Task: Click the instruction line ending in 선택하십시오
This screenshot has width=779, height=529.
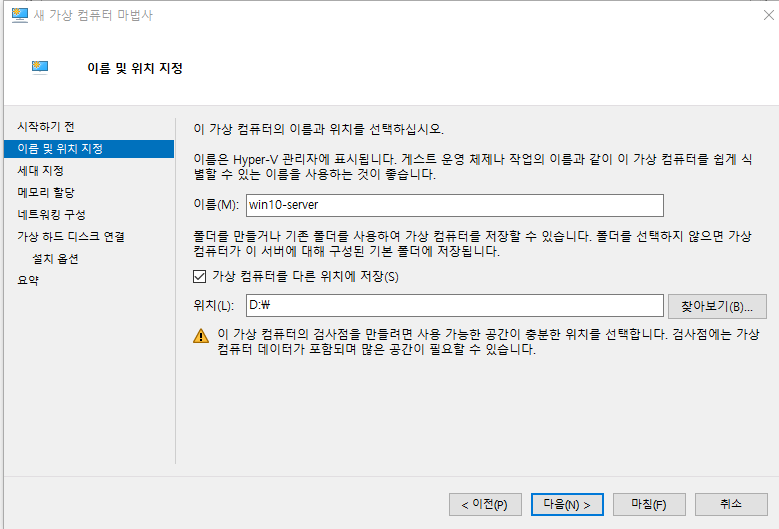Action: [x=318, y=129]
